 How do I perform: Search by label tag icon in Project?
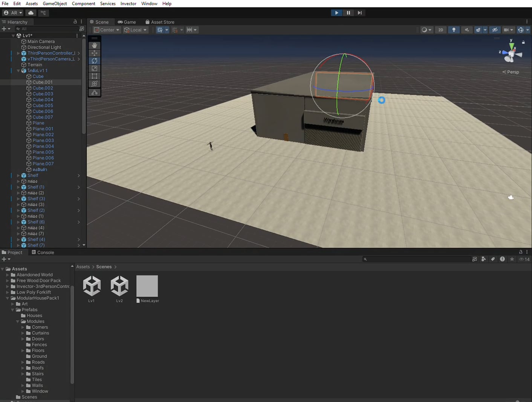(493, 259)
